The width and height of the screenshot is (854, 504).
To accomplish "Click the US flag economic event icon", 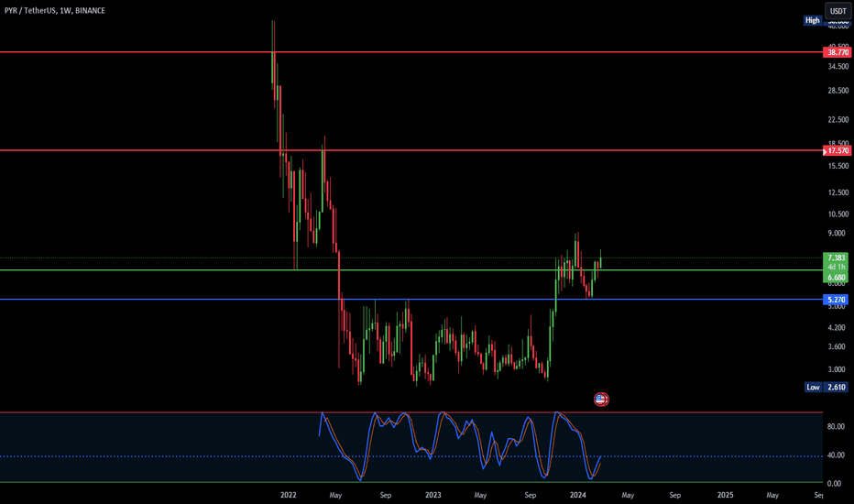I will [x=601, y=400].
